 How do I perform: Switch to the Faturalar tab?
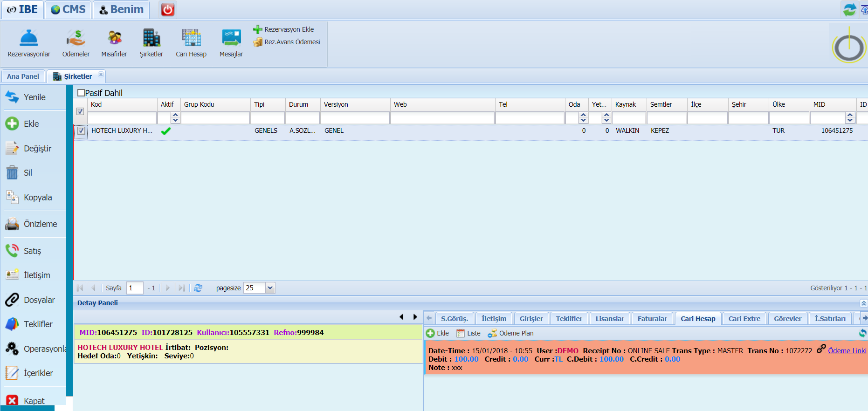[x=652, y=319]
